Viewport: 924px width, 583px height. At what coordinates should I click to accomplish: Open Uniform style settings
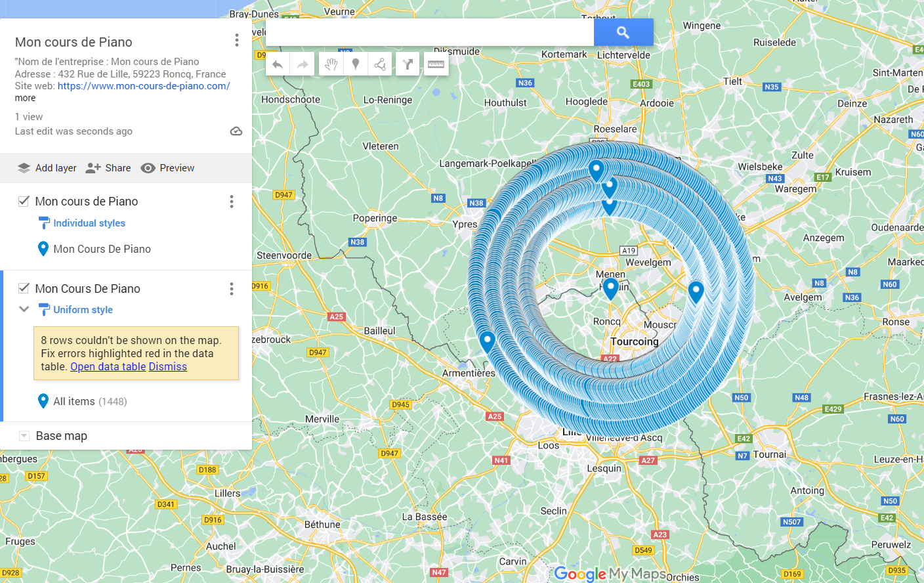tap(83, 310)
